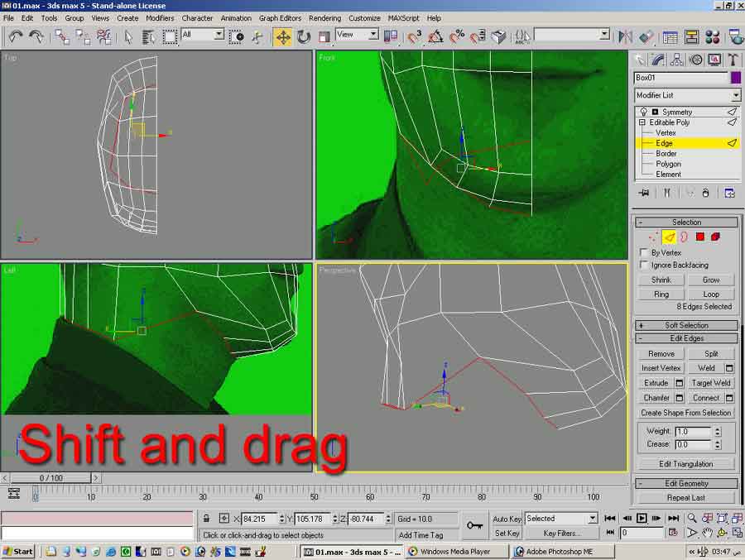
Task: Open the Material Editor from toolbar
Action: (712, 36)
